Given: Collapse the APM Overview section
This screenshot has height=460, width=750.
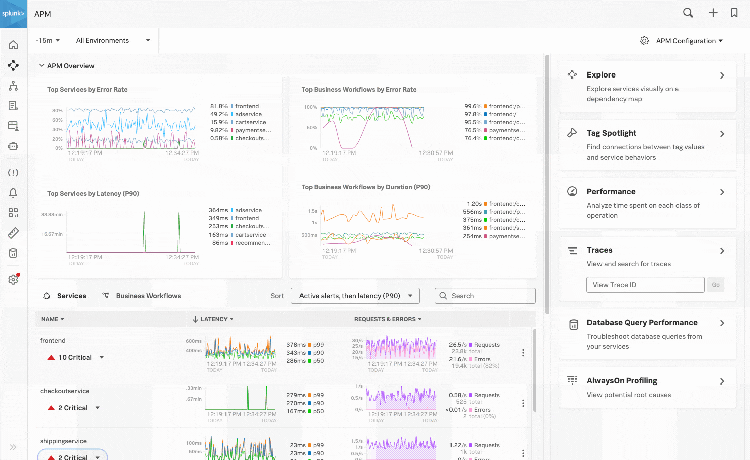Looking at the screenshot, I should tap(42, 66).
